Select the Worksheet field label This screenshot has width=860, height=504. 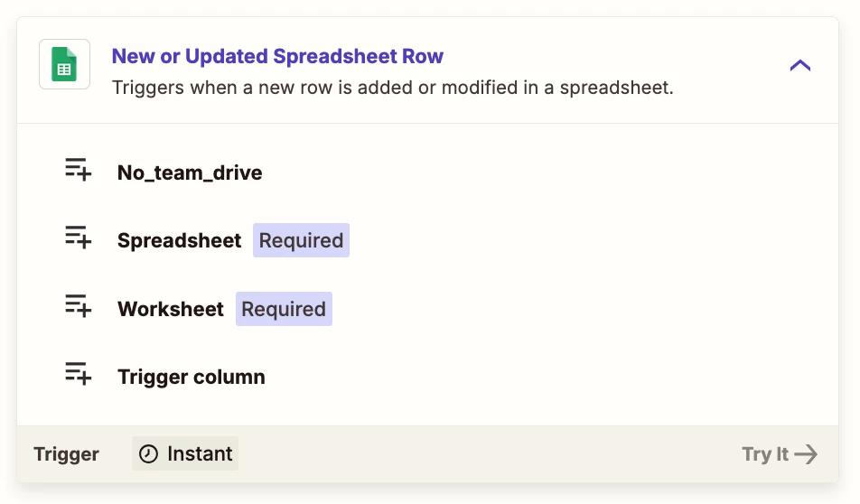(171, 309)
